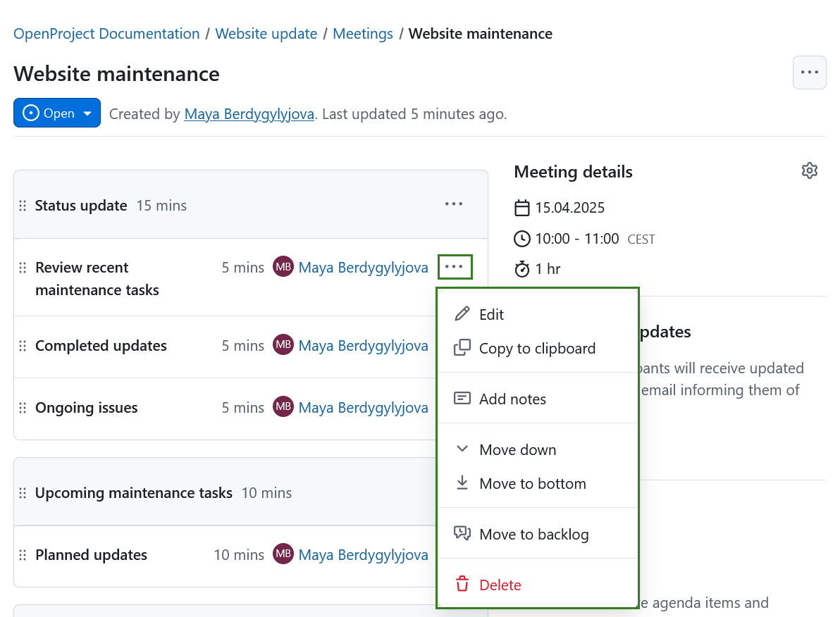The height and width of the screenshot is (617, 840).
Task: Open the OpenProject Documentation breadcrumb link
Action: point(106,33)
